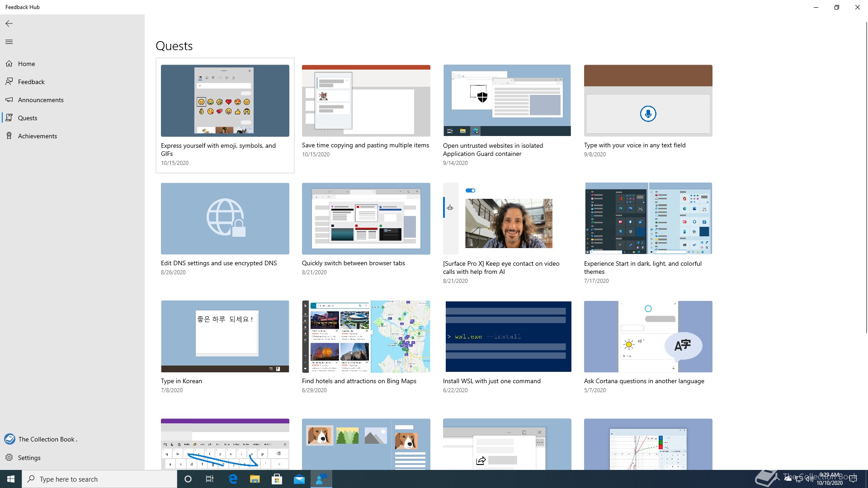Click 'Find hotels and attractions' title
Screen dimensions: 868x488
click(359, 381)
